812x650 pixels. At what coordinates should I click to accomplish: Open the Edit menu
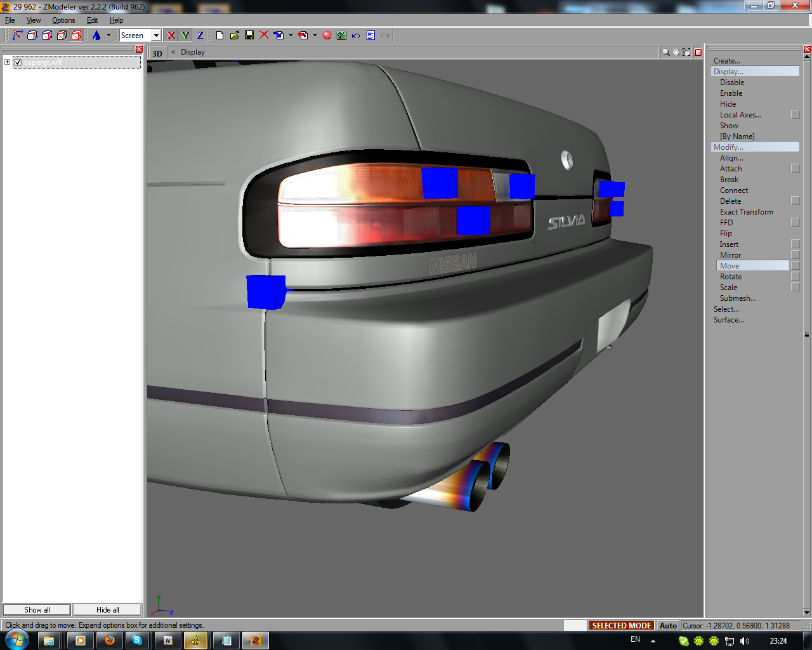pyautogui.click(x=93, y=20)
